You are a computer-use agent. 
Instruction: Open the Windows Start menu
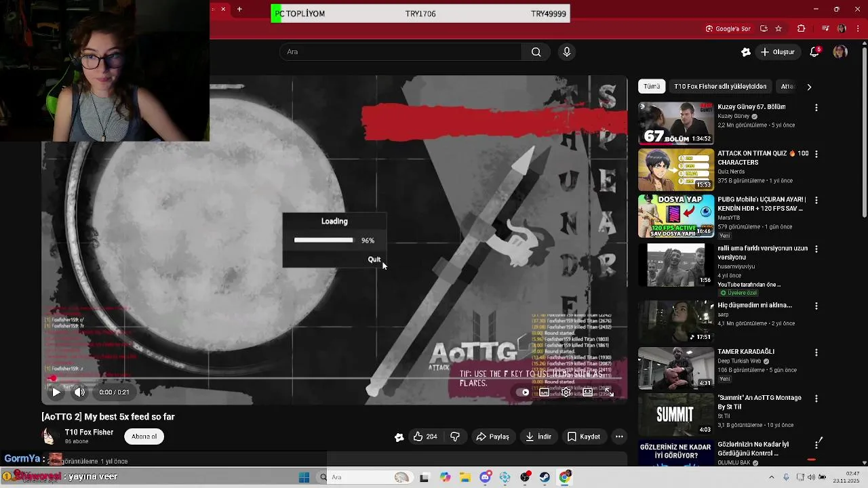pos(304,477)
